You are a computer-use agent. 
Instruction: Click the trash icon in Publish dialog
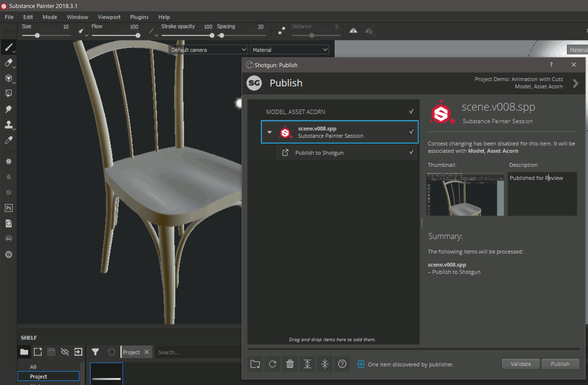(290, 364)
